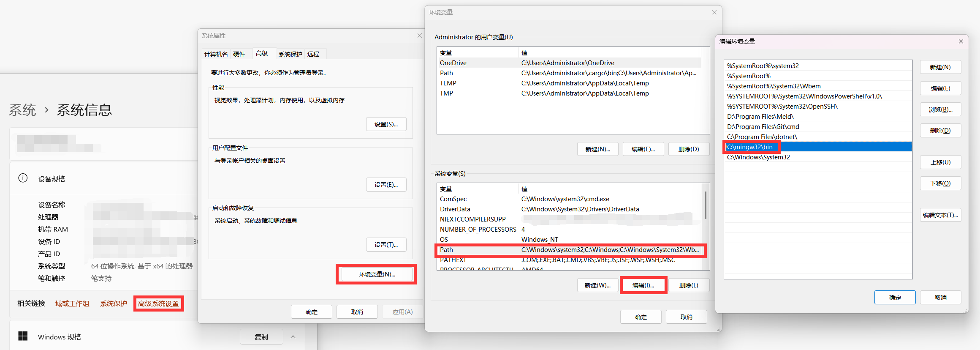Viewport: 980px width, 350px height.
Task: Move entry down with 下移(O)
Action: coord(941,183)
